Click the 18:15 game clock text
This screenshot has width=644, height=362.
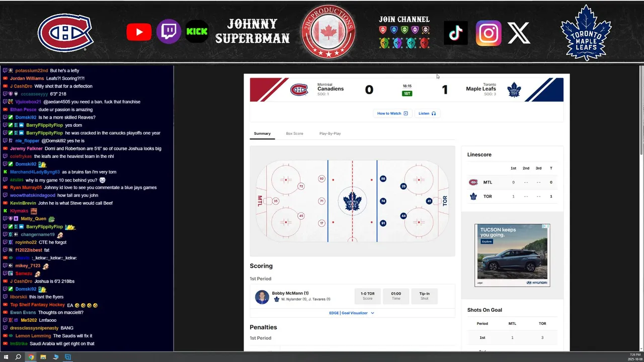point(407,86)
